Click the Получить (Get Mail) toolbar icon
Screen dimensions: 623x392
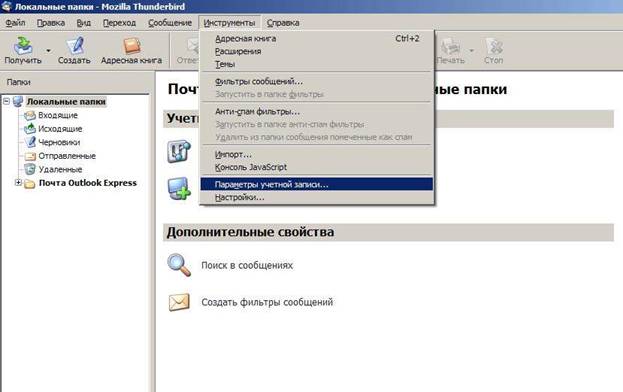(23, 45)
